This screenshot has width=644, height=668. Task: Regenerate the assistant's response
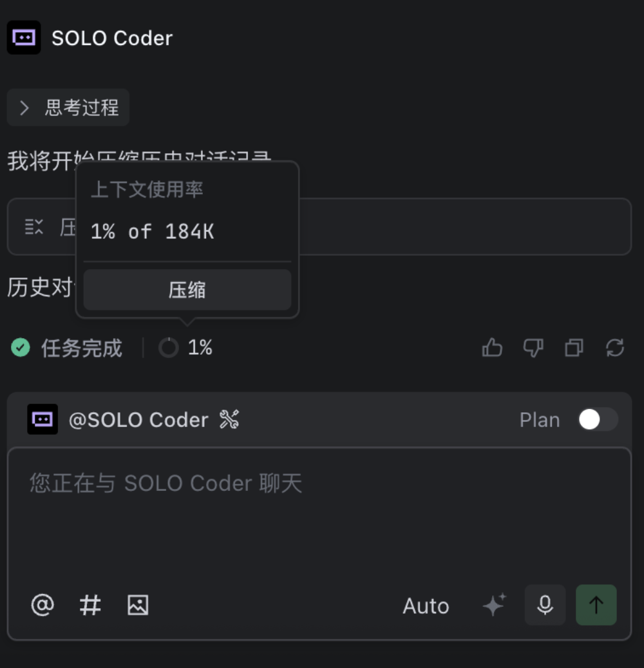pyautogui.click(x=615, y=348)
